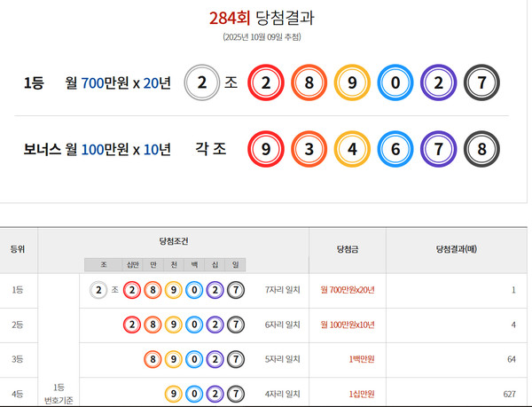
Task: Click the 등위 column header
Action: click(18, 249)
